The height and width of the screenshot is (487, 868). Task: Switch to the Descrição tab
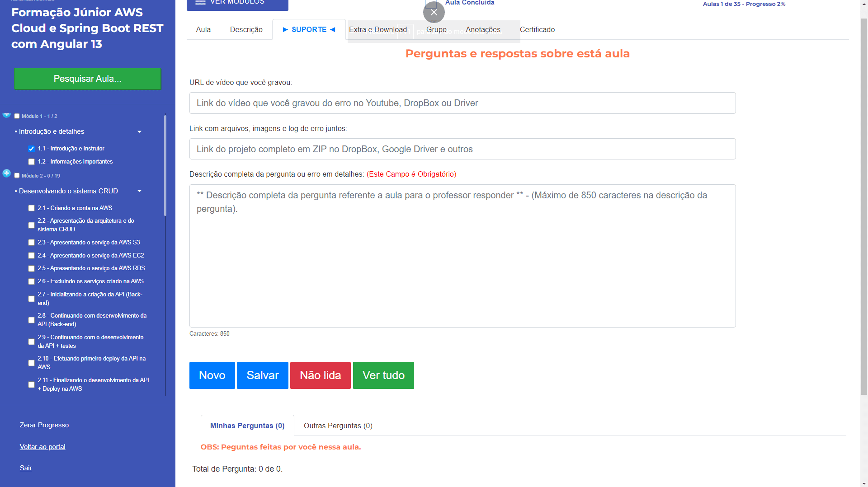(246, 29)
